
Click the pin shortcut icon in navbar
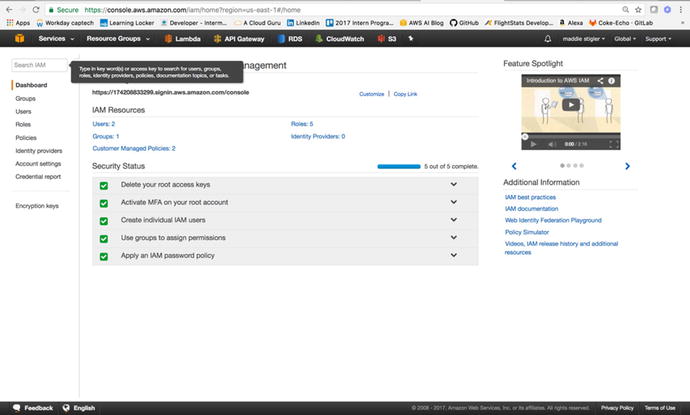coord(411,39)
